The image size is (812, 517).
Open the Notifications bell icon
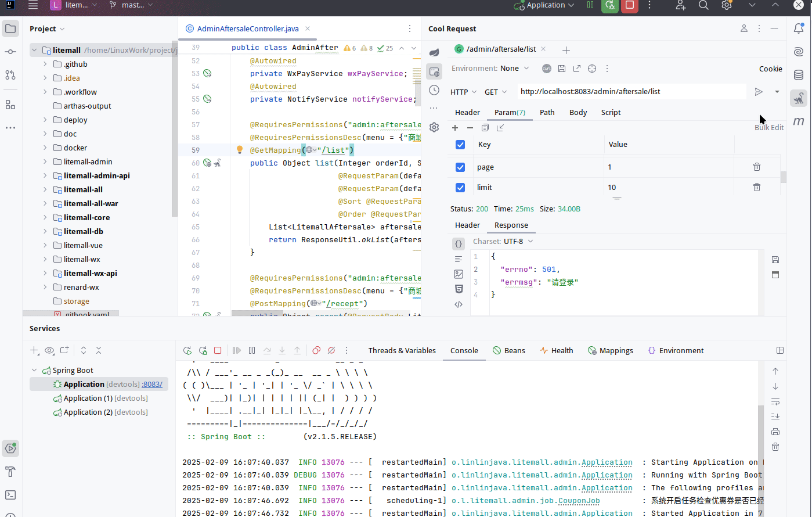pyautogui.click(x=799, y=28)
